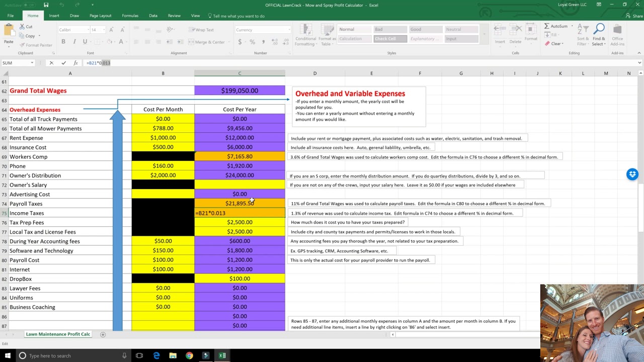Switch to the Formulas tab
Image resolution: width=644 pixels, height=362 pixels.
(130, 16)
